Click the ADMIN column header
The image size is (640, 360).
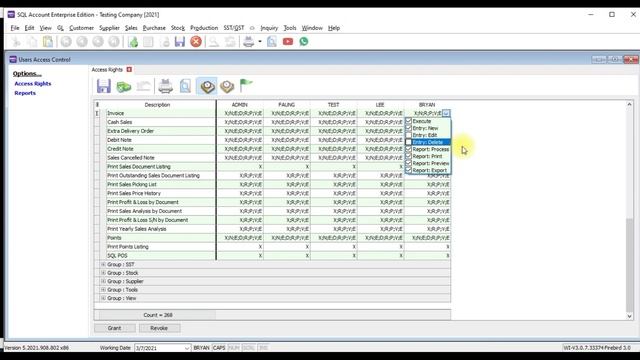click(x=240, y=105)
